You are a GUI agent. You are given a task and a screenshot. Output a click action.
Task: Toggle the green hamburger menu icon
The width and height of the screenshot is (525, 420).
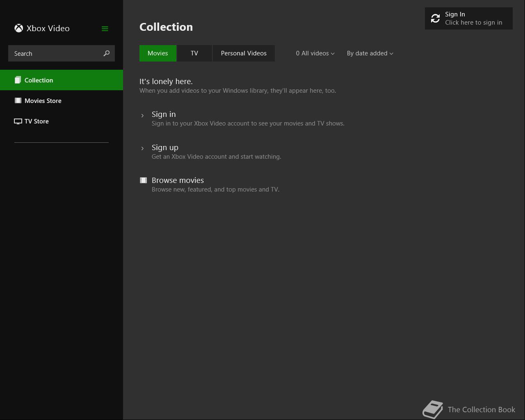pos(105,29)
